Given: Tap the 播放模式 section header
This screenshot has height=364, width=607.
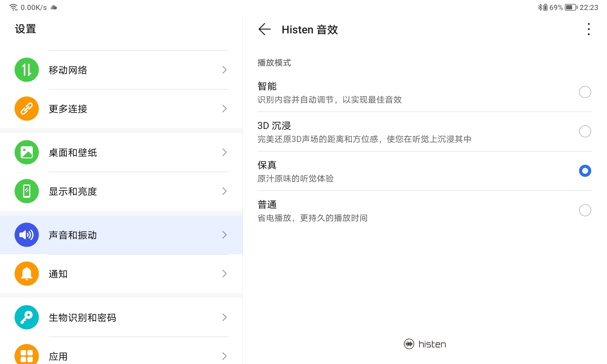Looking at the screenshot, I should click(x=274, y=63).
